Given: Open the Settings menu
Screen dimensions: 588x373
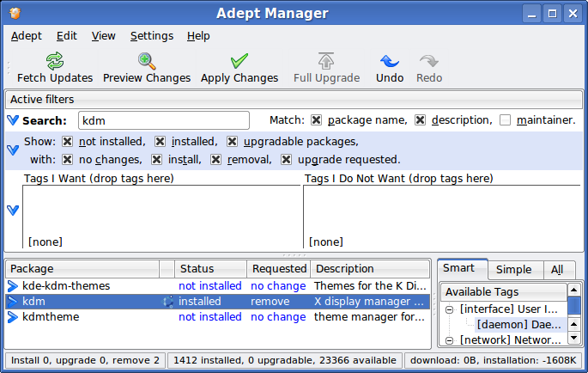Looking at the screenshot, I should (152, 36).
